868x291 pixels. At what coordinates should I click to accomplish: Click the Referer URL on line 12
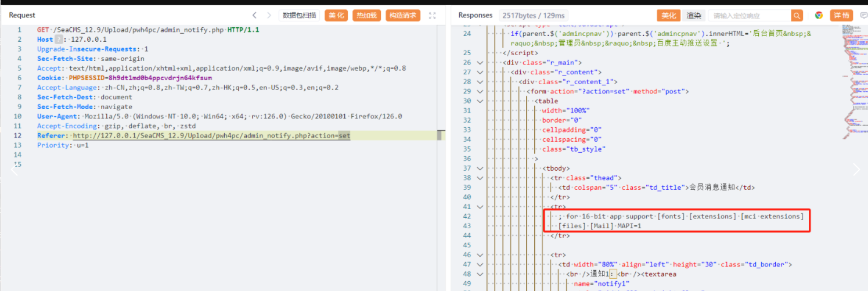[x=211, y=135]
